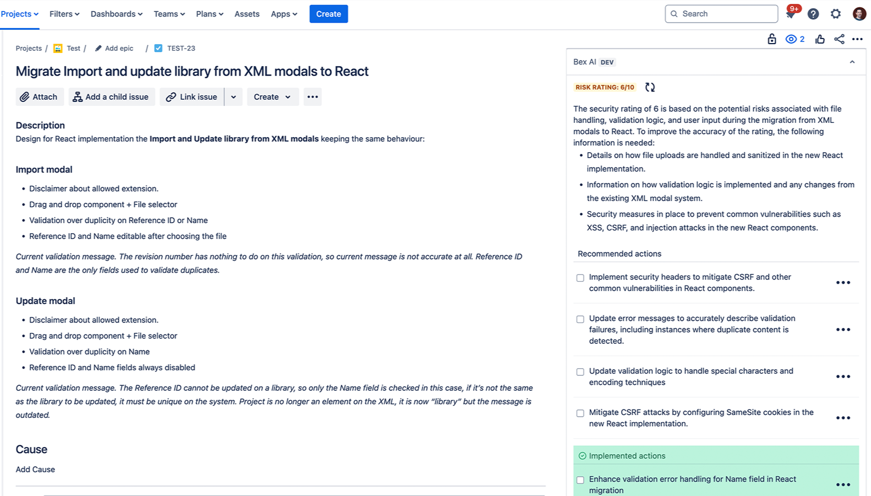Click the issue lock restrictions icon
871x496 pixels.
771,39
